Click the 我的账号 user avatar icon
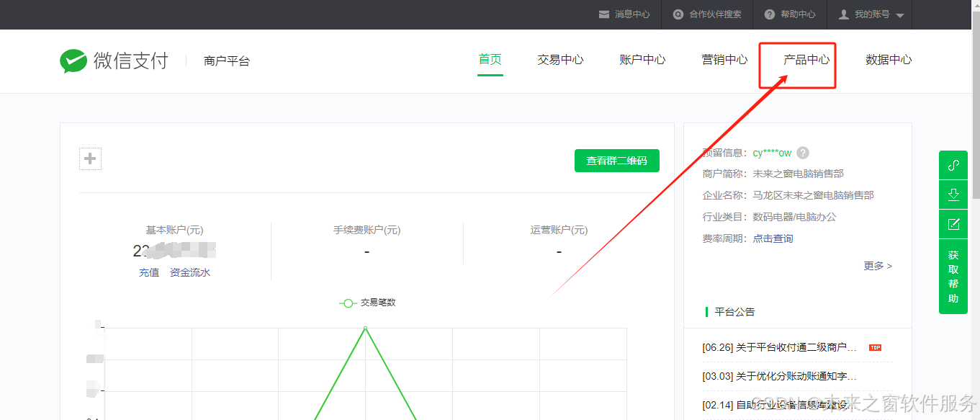The image size is (980, 420). coord(844,14)
